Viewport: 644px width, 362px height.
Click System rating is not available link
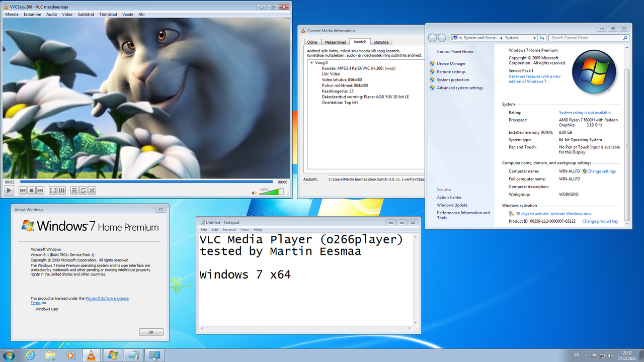point(585,113)
